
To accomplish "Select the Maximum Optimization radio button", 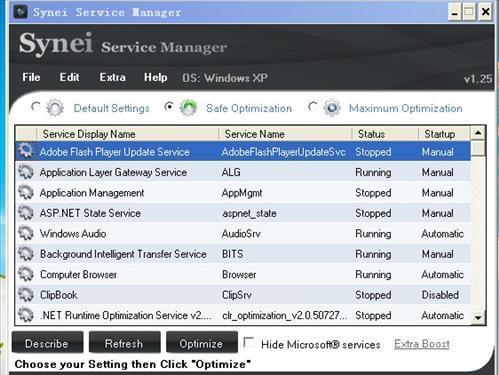I will point(312,106).
